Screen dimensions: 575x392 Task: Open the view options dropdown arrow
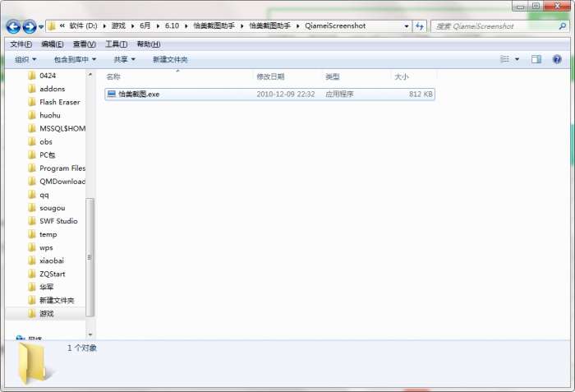[517, 59]
